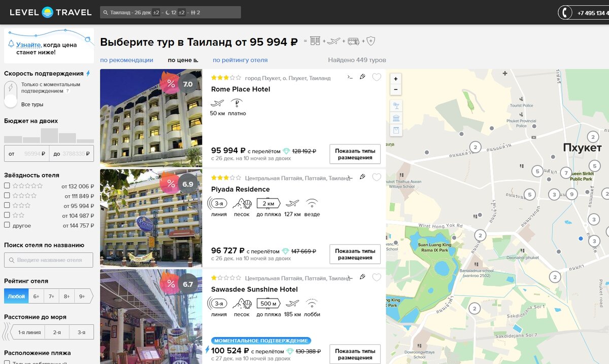Screen dimensions: 609x364
Task: Zoom out the map with the minus button
Action: [396, 90]
